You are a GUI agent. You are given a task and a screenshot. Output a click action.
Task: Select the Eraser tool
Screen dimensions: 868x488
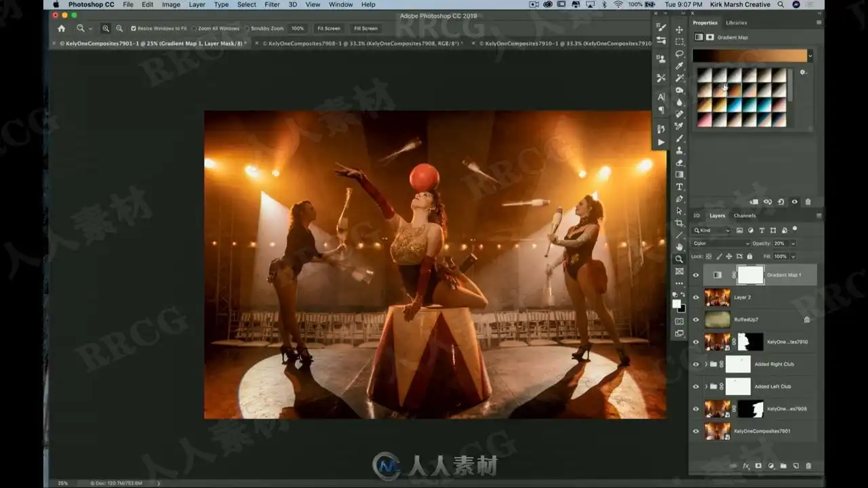pos(679,163)
